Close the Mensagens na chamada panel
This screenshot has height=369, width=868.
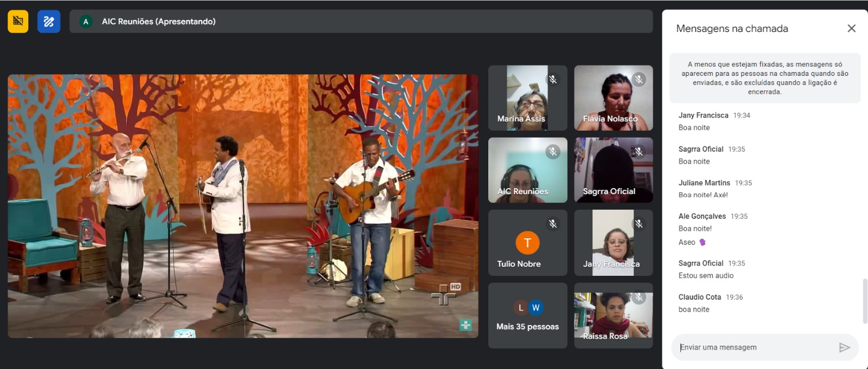851,29
